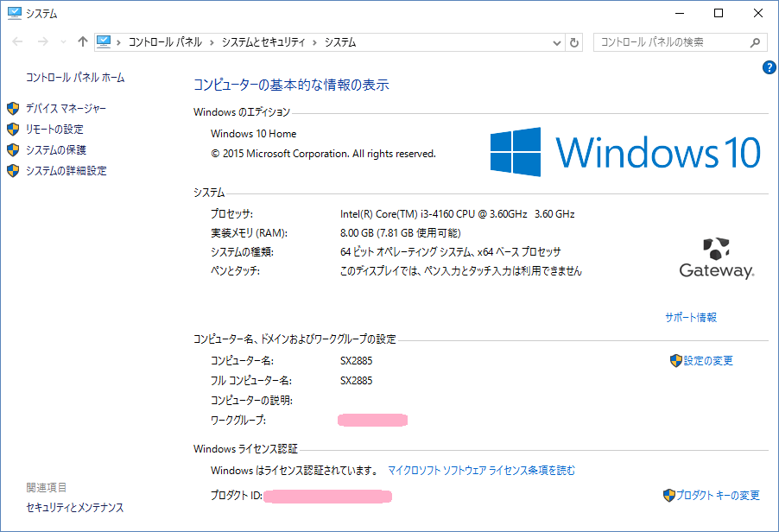Expand the address bar history dropdown

[x=557, y=42]
